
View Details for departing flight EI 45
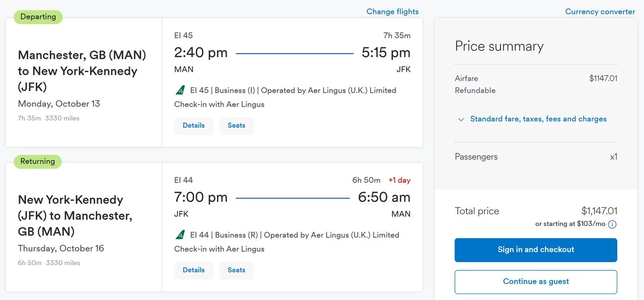tap(194, 126)
